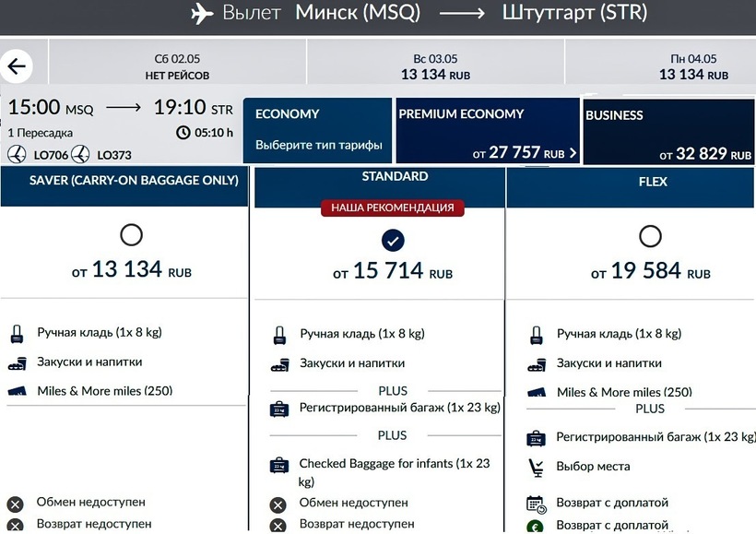Click the LOT airline logo beside LO373
The image size is (756, 534).
coord(80,154)
